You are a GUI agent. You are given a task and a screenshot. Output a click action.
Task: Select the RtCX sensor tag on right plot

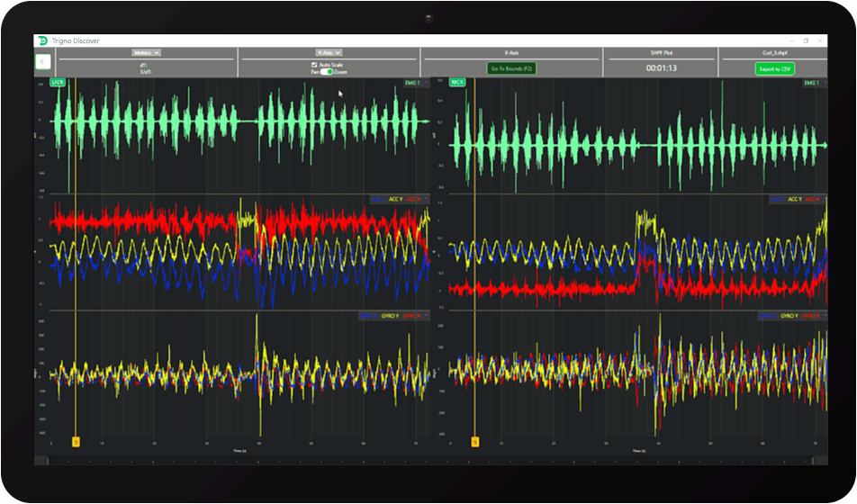click(457, 84)
